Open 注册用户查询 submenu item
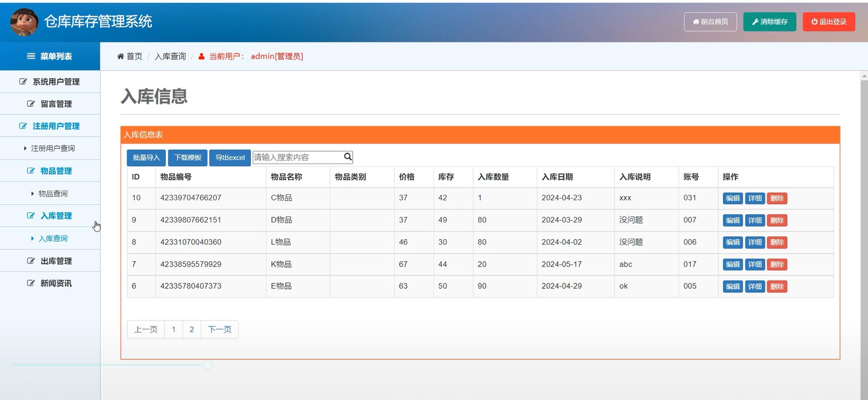This screenshot has width=868, height=400. click(x=50, y=148)
